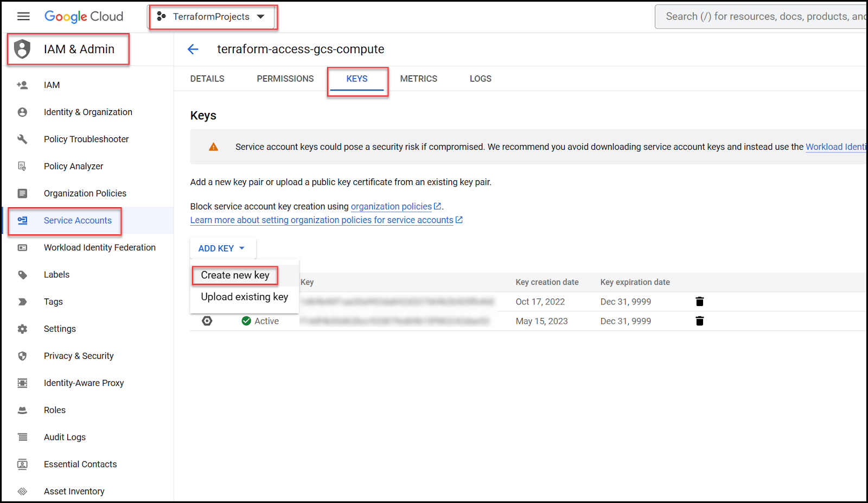Expand the ADD KEY dropdown
868x503 pixels.
222,248
